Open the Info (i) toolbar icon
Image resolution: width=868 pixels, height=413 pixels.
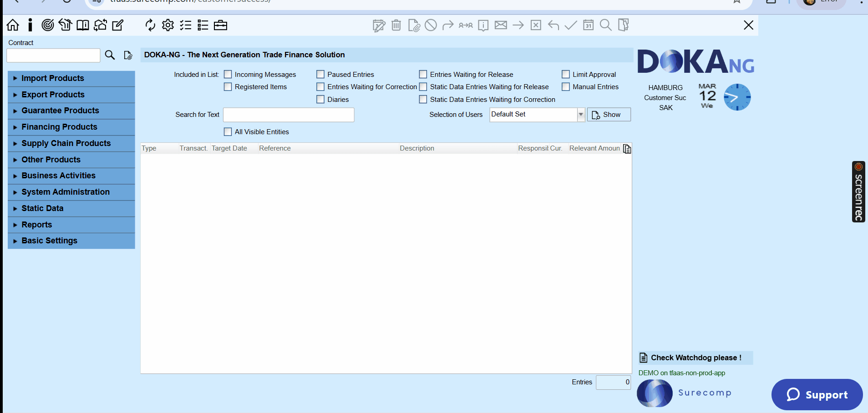click(30, 25)
